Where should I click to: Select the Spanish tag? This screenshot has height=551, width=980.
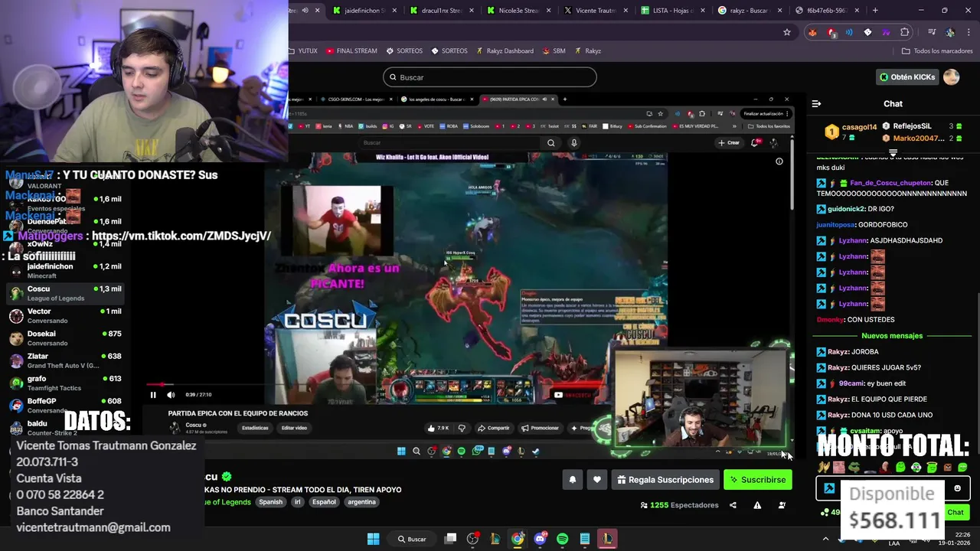point(270,502)
